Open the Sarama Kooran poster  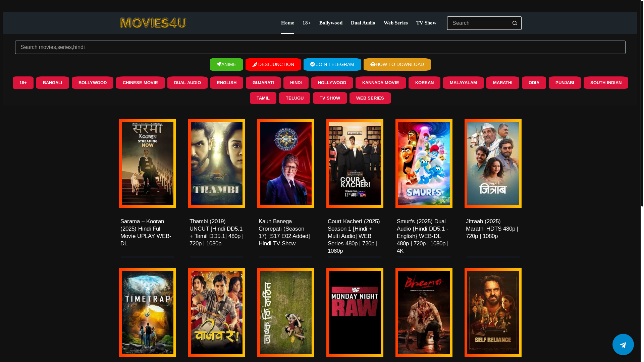(x=148, y=163)
